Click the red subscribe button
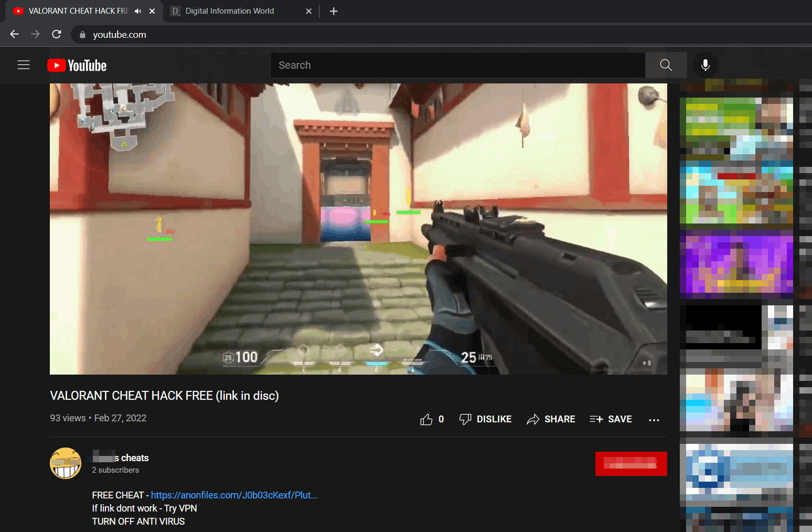Image resolution: width=812 pixels, height=532 pixels. [x=631, y=464]
